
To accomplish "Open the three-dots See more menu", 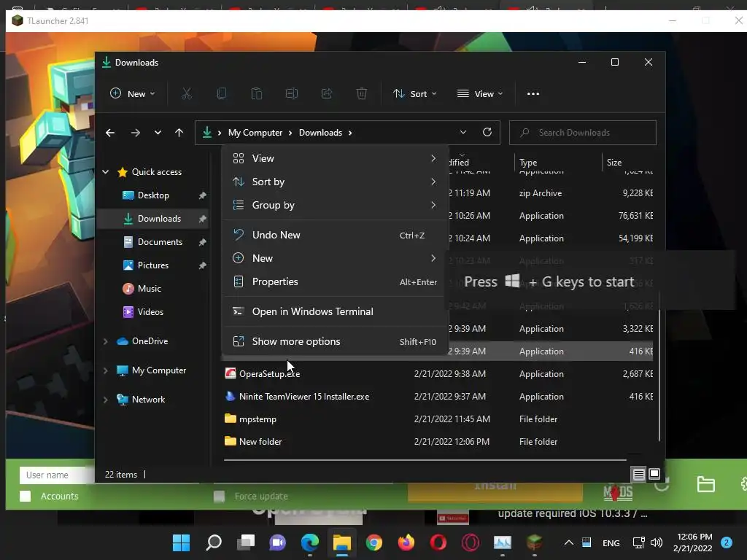I will (533, 94).
